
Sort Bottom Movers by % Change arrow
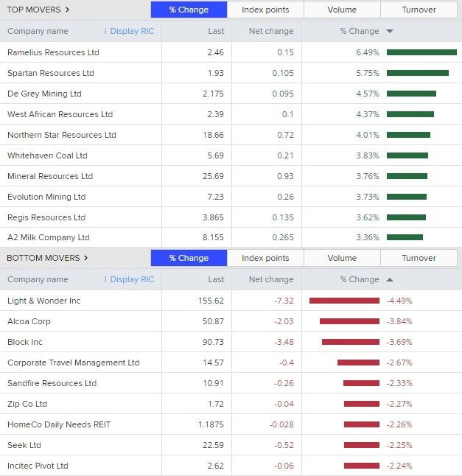390,279
